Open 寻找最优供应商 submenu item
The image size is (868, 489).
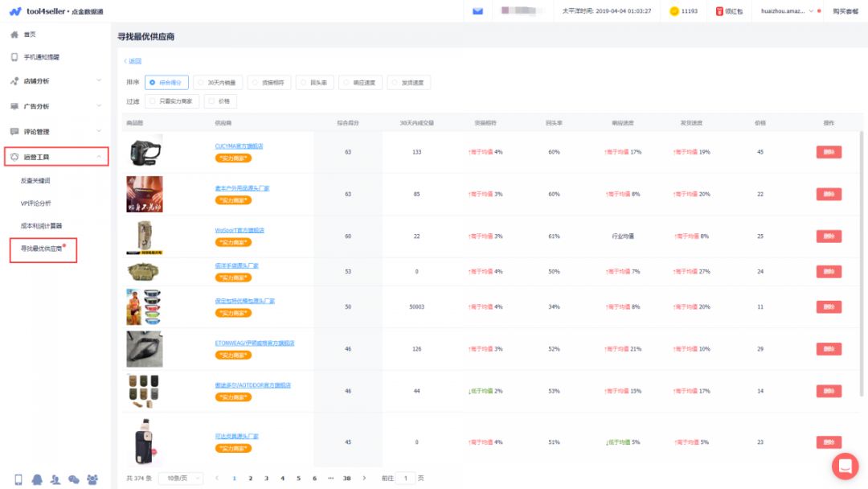point(42,249)
